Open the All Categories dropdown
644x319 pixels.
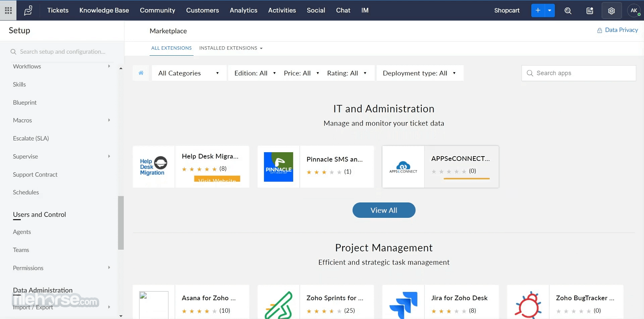pyautogui.click(x=189, y=73)
